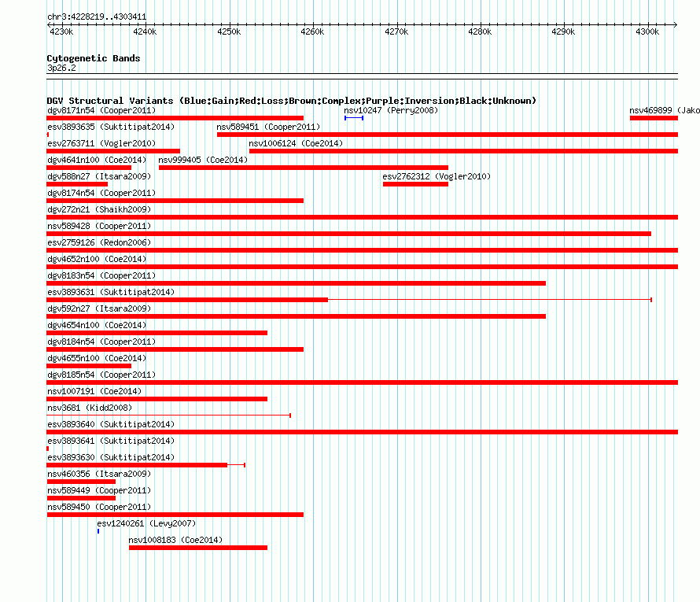Open the nsv999405 (Coe2014) label
The width and height of the screenshot is (700, 602).
[x=203, y=160]
